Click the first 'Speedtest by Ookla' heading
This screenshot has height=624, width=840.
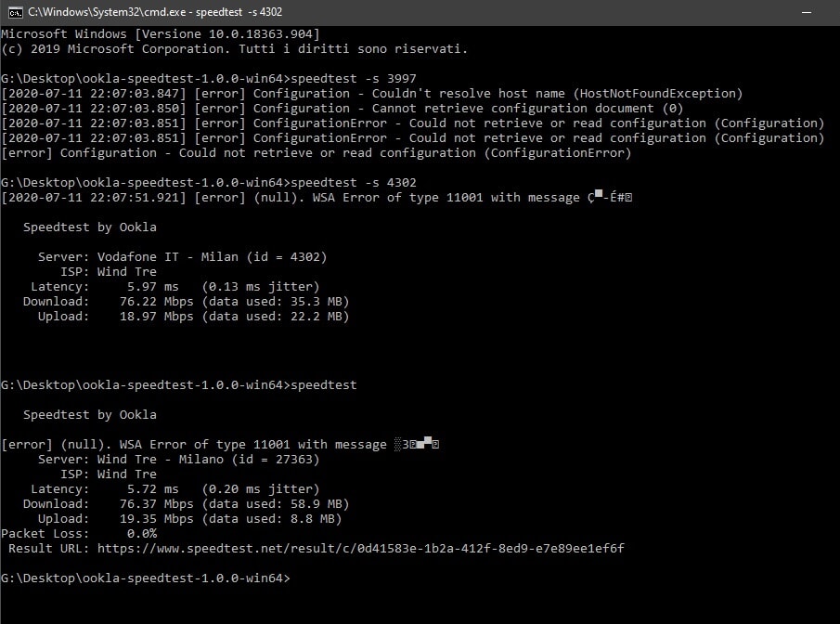pyautogui.click(x=90, y=227)
